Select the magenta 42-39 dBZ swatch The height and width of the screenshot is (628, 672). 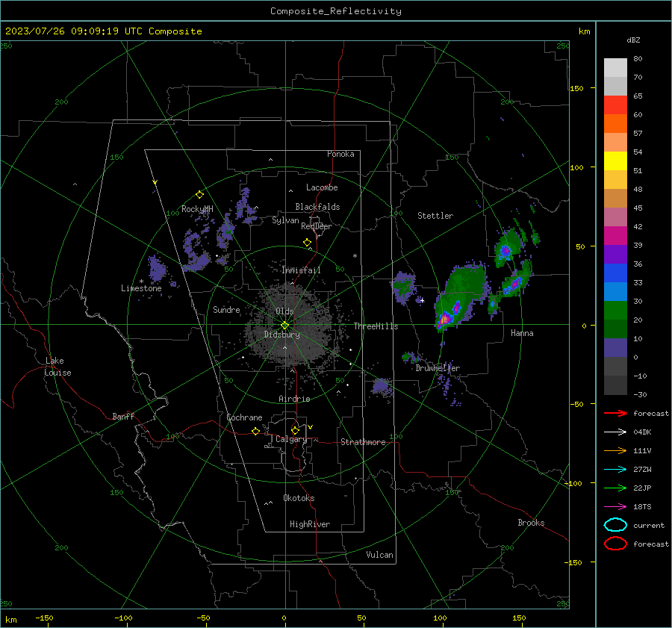tap(615, 236)
